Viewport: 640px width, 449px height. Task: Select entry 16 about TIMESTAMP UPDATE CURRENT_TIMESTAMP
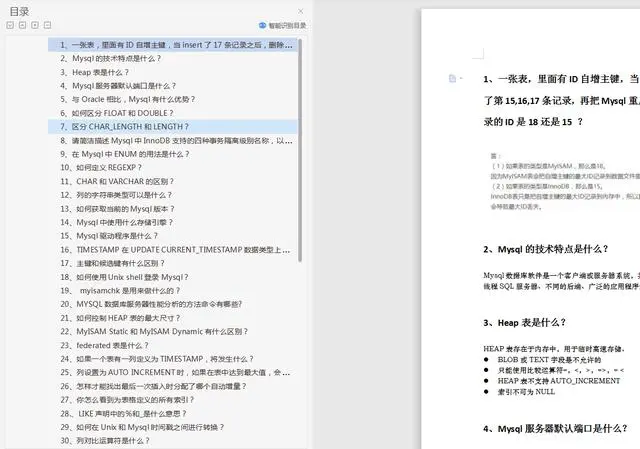[x=173, y=250]
